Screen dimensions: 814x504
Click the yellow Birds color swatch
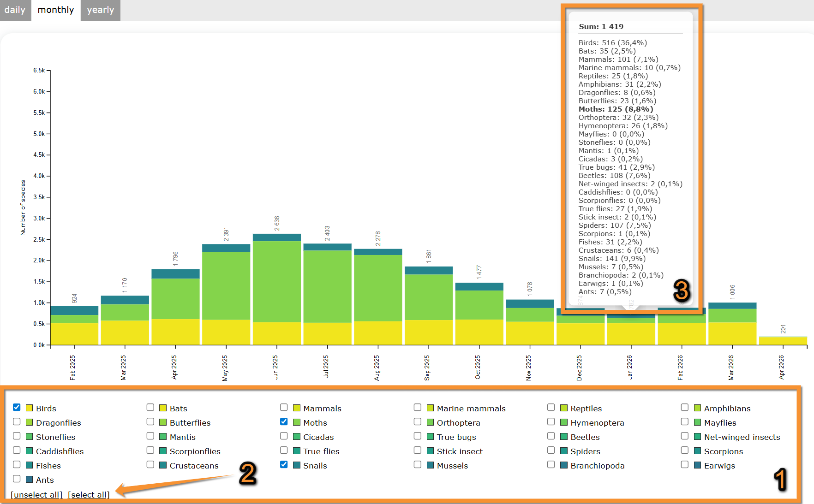(30, 408)
